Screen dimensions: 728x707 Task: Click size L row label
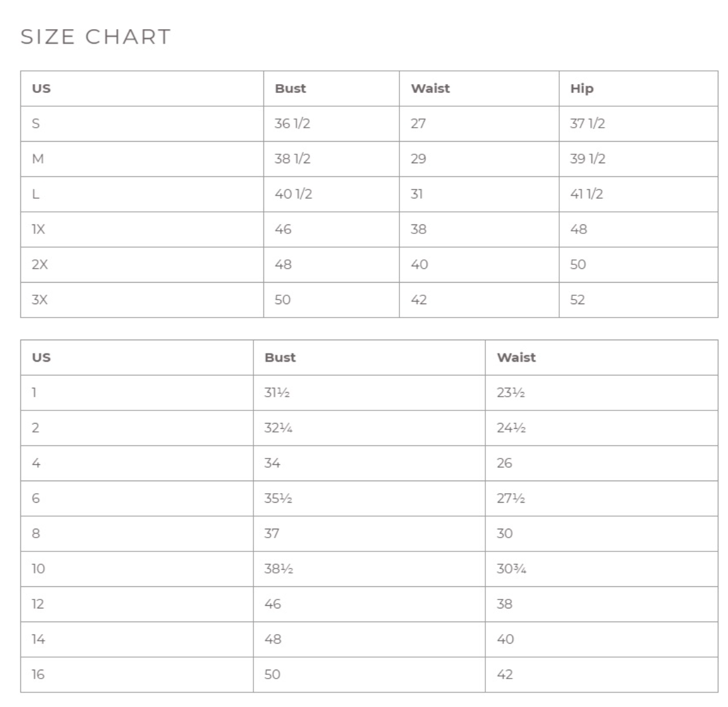[35, 194]
